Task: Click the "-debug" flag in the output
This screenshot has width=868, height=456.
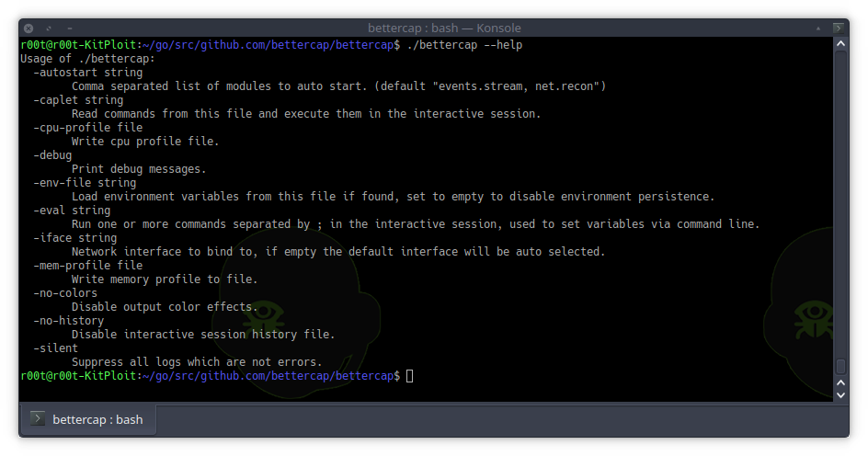Action: pyautogui.click(x=52, y=155)
